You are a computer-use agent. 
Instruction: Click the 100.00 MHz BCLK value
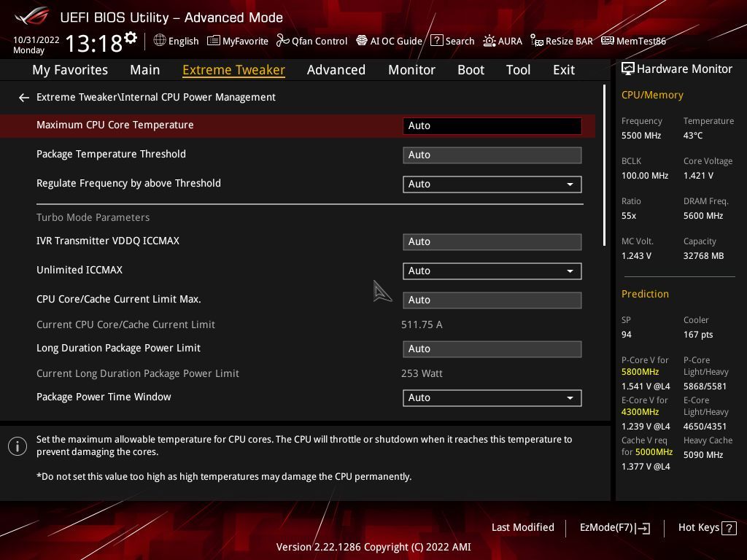(645, 176)
